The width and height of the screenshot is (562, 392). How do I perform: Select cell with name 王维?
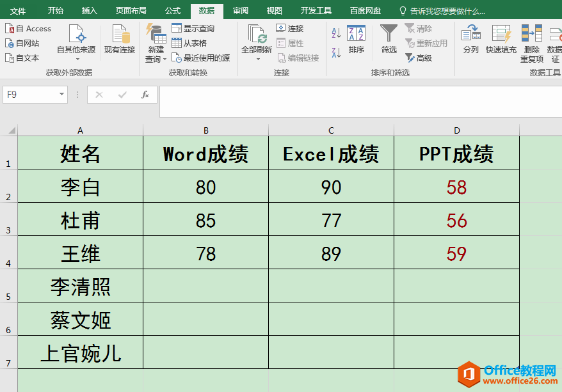click(80, 253)
